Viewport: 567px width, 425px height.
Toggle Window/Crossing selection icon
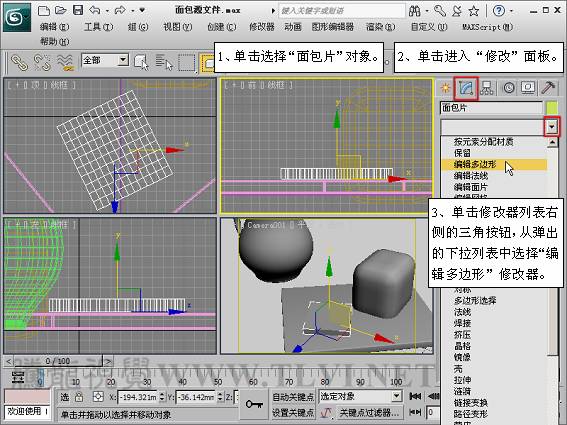[x=207, y=63]
